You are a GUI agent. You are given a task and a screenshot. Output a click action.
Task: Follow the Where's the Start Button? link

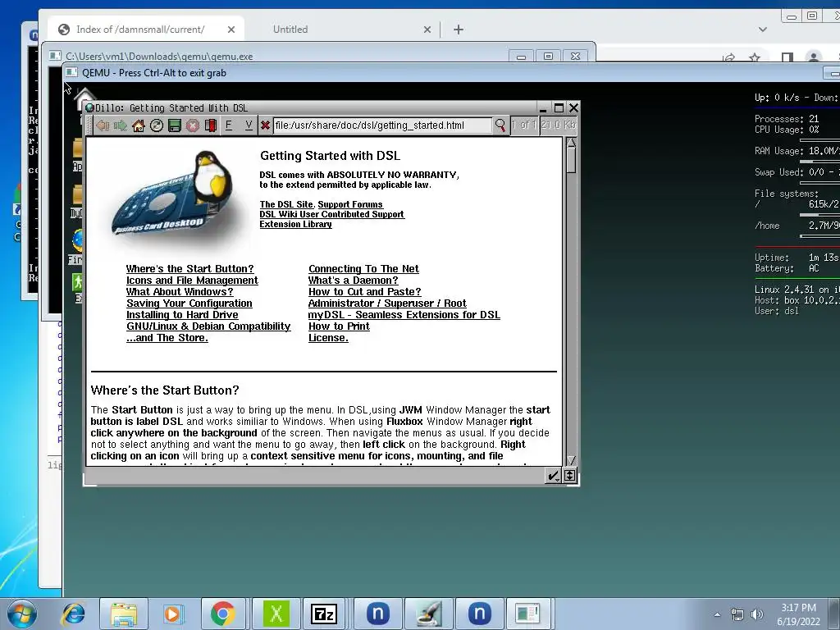(190, 269)
